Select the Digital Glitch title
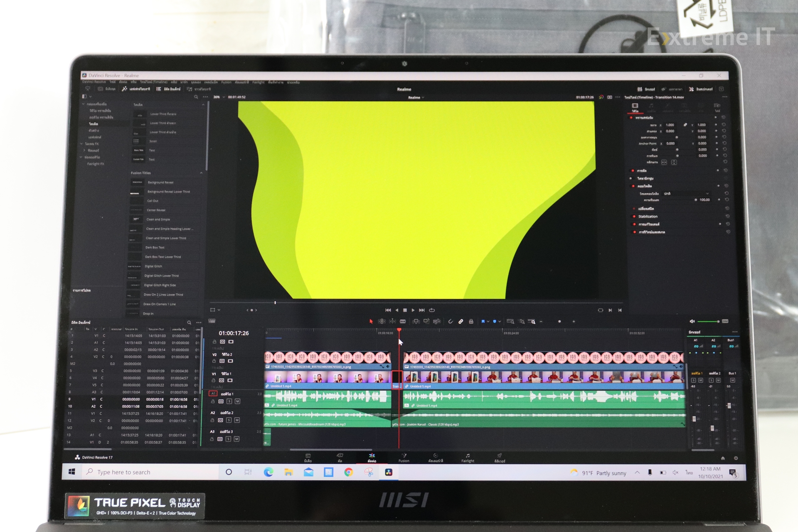798x532 pixels. pos(153,266)
